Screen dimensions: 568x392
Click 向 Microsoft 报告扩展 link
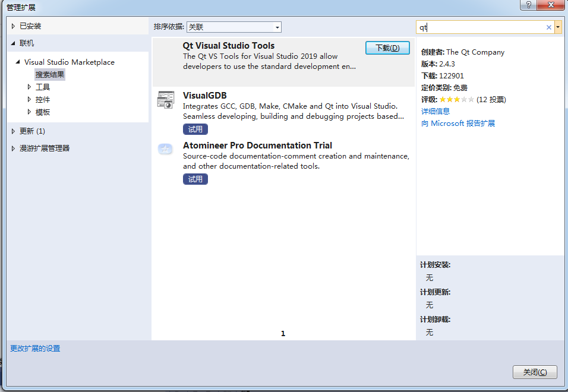coord(457,124)
